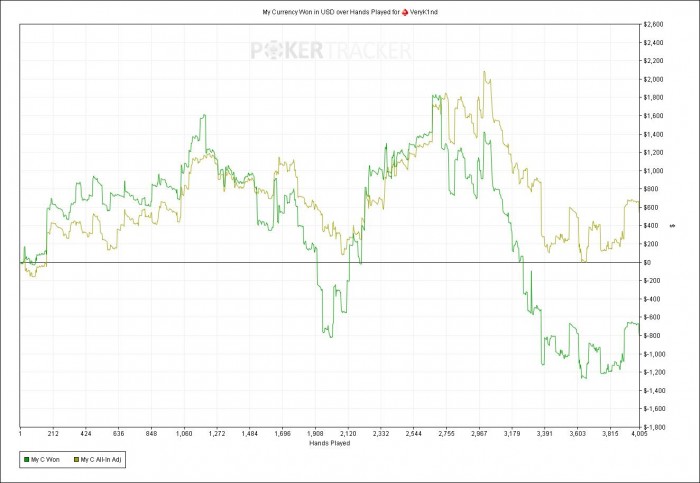Click the x-axis tick "2,332"

(x=381, y=433)
